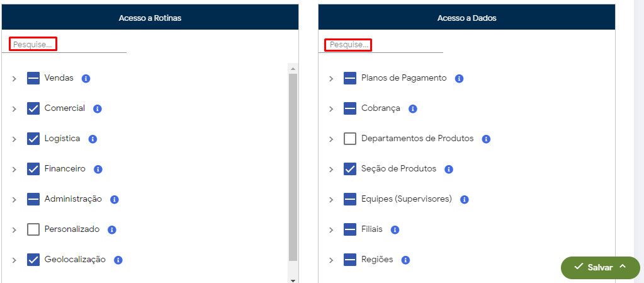The width and height of the screenshot is (644, 283).
Task: Click the Acesso a Rotinas panel header
Action: pos(150,18)
